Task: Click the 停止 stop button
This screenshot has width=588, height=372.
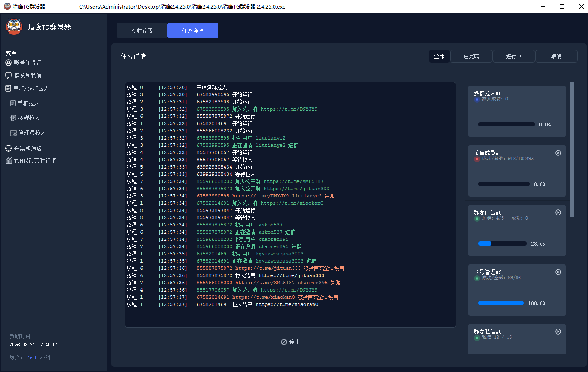Action: coord(290,342)
